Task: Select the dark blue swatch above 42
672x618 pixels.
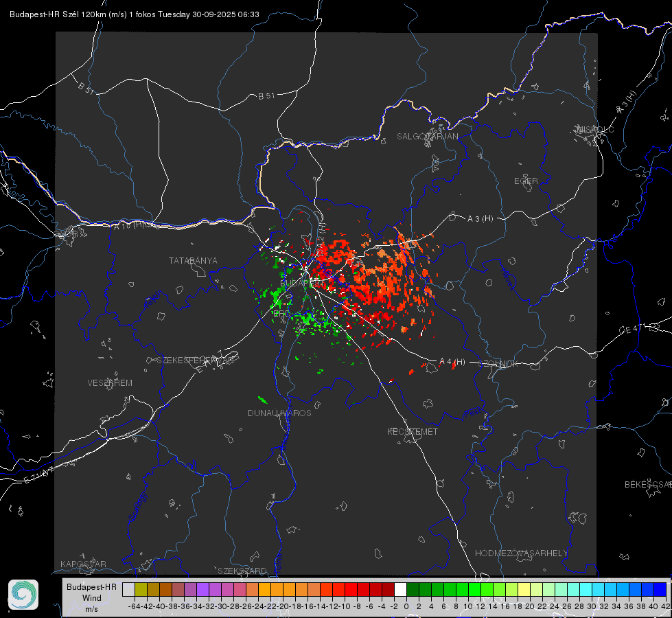Action: click(x=660, y=589)
